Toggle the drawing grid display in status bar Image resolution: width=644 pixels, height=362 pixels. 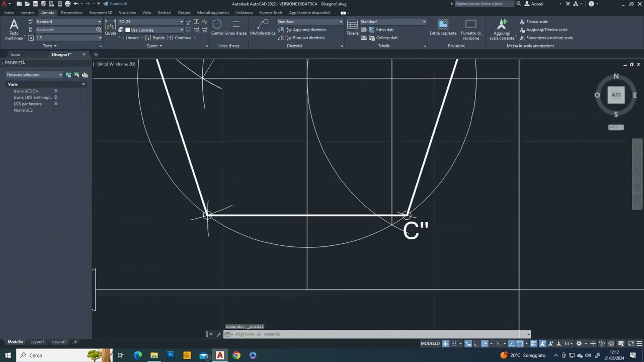(445, 343)
